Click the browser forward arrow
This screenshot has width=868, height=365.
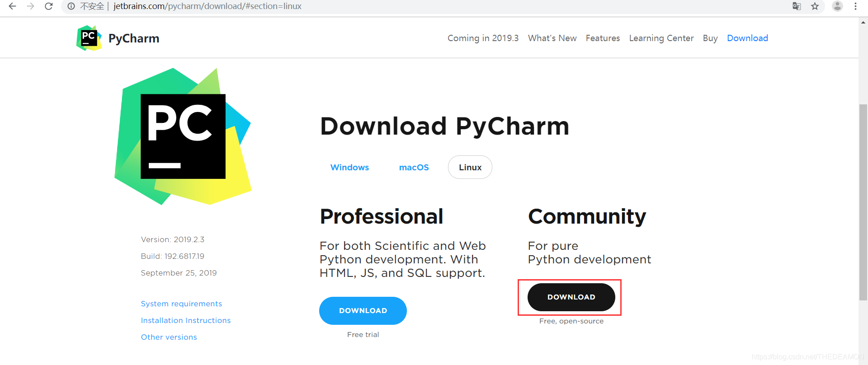30,6
